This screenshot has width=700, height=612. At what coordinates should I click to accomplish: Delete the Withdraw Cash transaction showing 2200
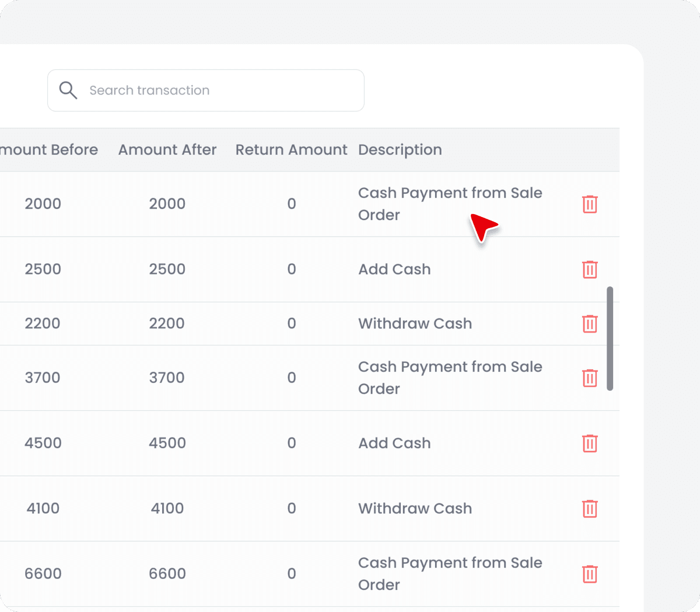point(589,324)
